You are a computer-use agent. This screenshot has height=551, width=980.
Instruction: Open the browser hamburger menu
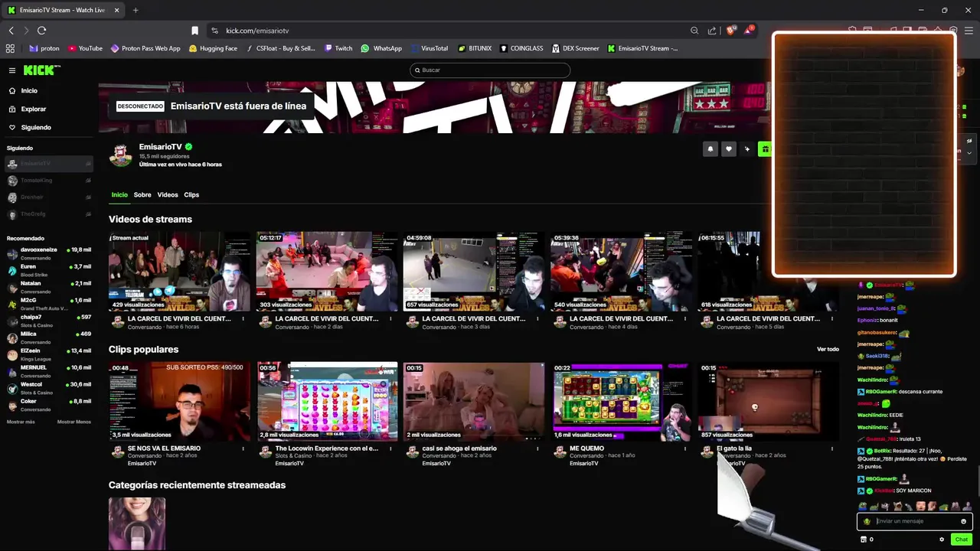(969, 31)
